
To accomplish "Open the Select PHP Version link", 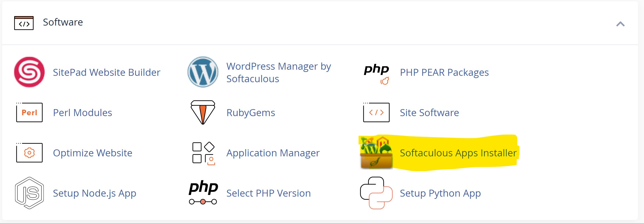I will 268,193.
